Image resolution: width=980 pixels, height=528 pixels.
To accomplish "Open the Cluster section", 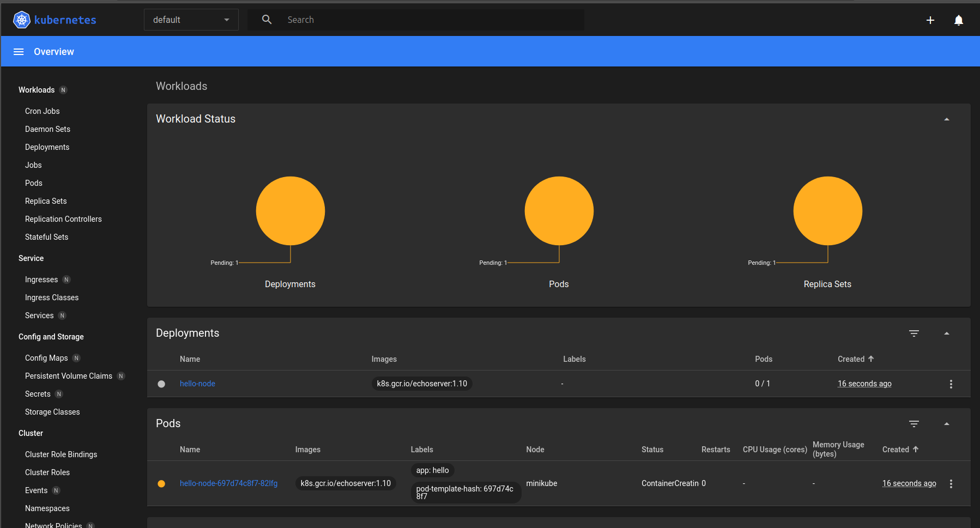I will click(31, 433).
